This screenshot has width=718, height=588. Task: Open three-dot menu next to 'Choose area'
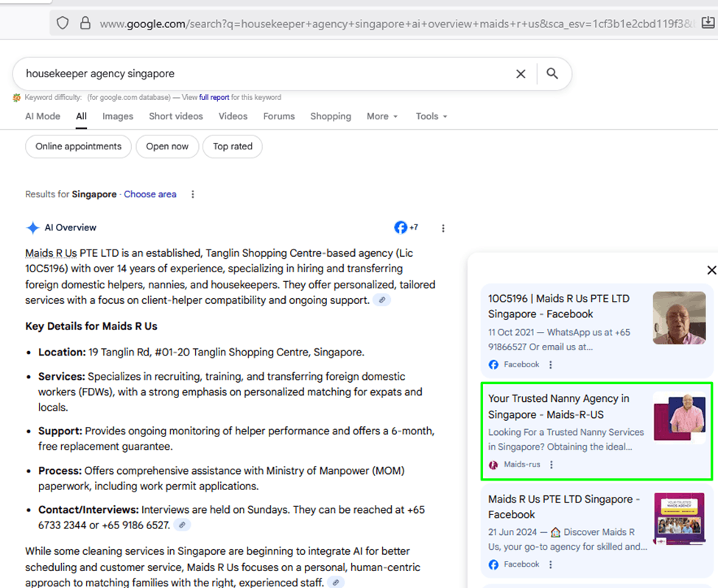point(193,194)
